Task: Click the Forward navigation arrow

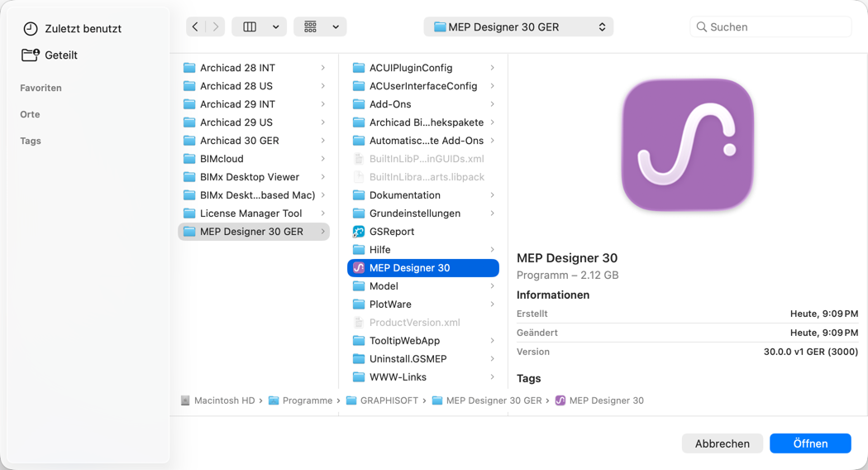Action: 215,26
